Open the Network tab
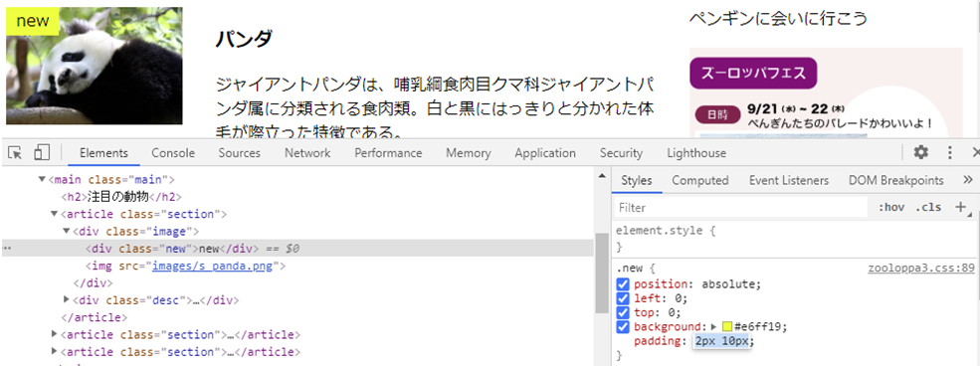The height and width of the screenshot is (366, 980). (x=307, y=153)
